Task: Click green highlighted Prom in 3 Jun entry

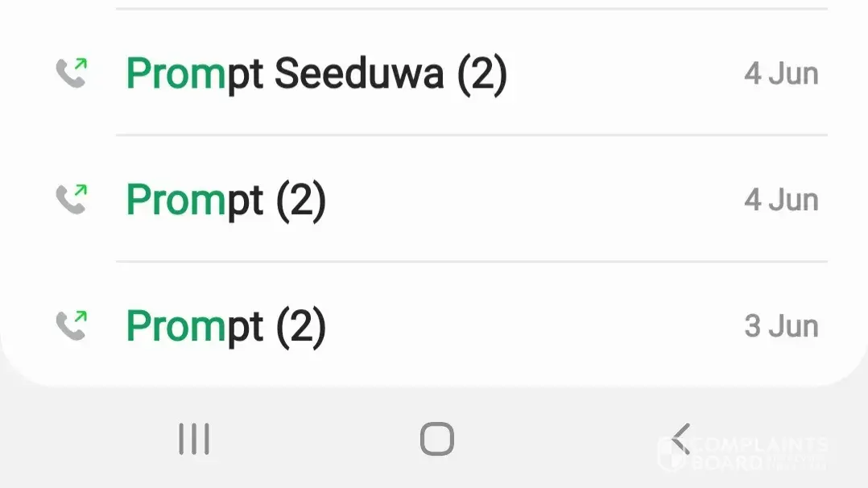Action: pos(176,327)
